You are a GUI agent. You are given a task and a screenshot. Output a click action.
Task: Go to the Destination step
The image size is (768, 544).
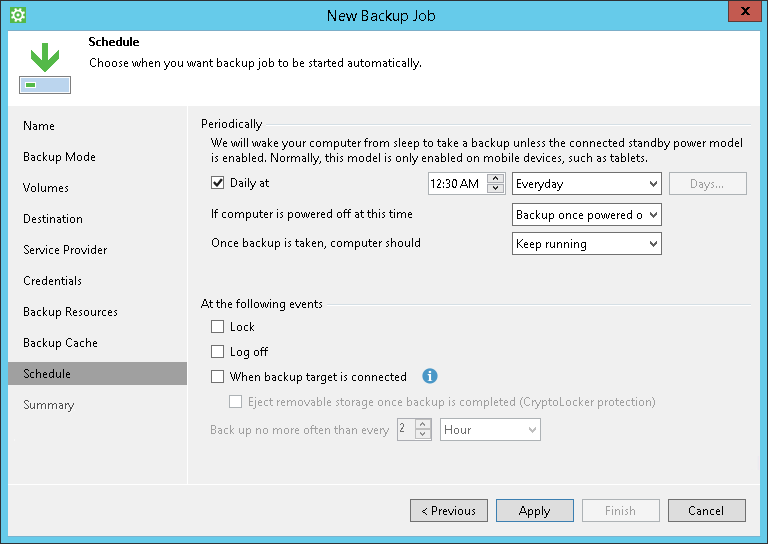point(53,219)
